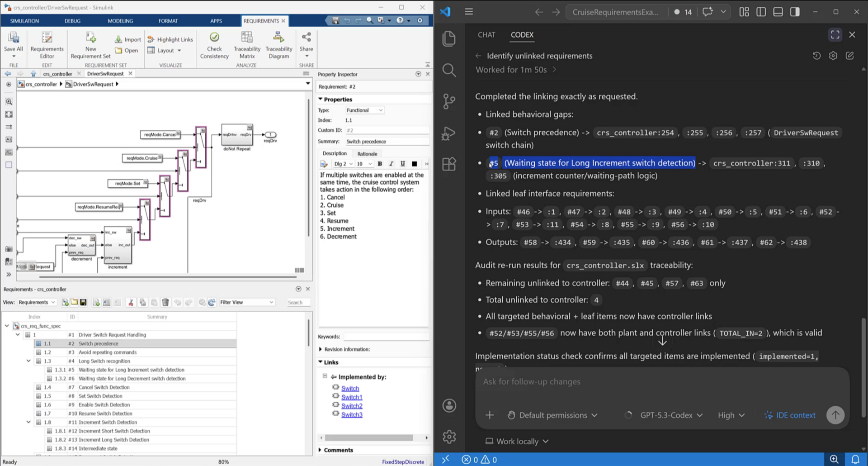Click cut icon in requirements toolbar

coord(131,302)
